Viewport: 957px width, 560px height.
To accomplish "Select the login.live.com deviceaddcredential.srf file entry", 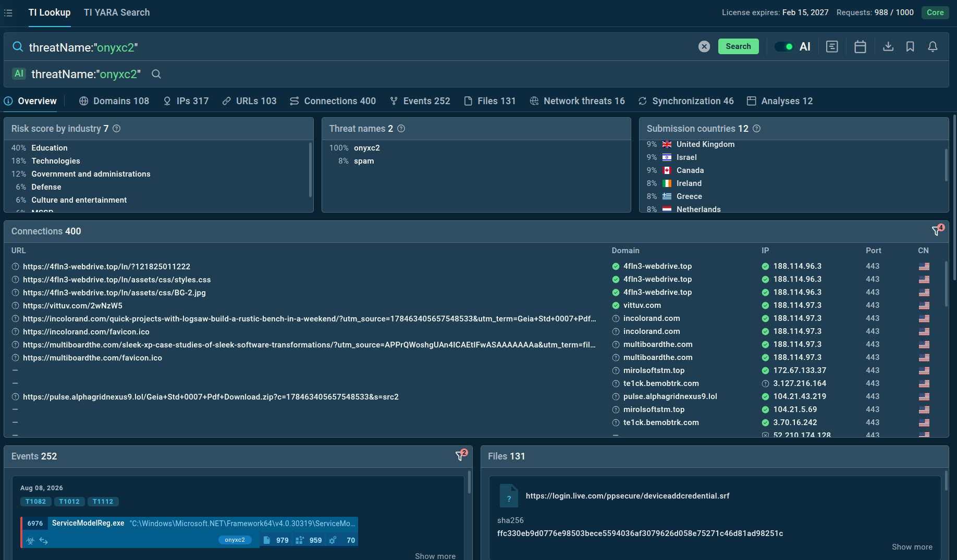I will pos(628,496).
